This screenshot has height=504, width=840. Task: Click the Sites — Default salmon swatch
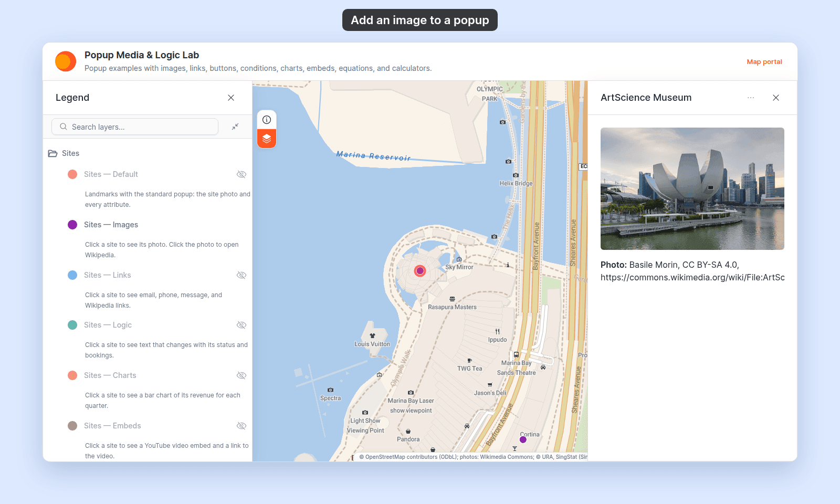72,174
